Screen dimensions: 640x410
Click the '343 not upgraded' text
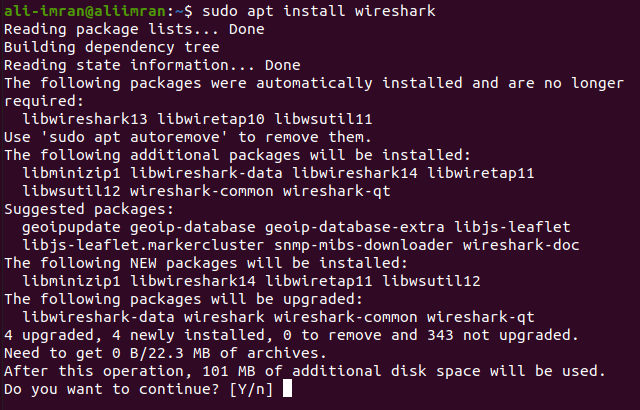[498, 335]
